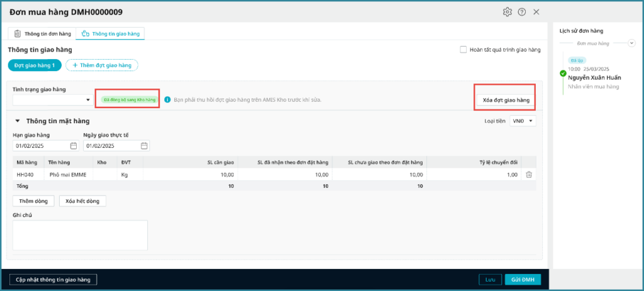
Task: Click Nguyễn Xuân Huấn in order history
Action: pos(594,77)
